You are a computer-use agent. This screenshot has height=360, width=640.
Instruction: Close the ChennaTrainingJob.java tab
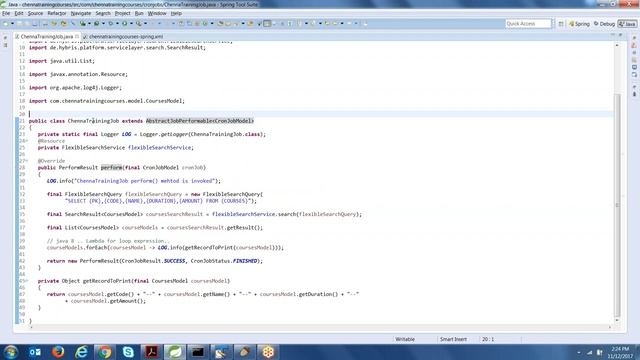point(77,36)
